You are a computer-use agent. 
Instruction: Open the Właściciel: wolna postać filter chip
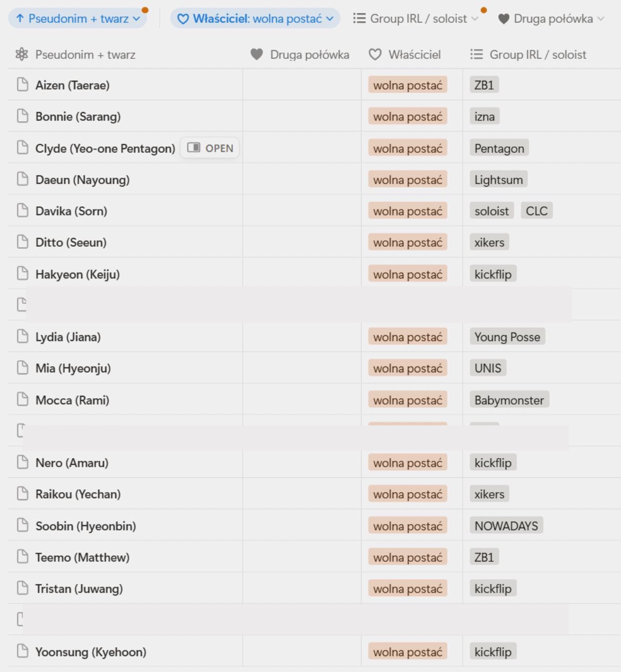(255, 19)
